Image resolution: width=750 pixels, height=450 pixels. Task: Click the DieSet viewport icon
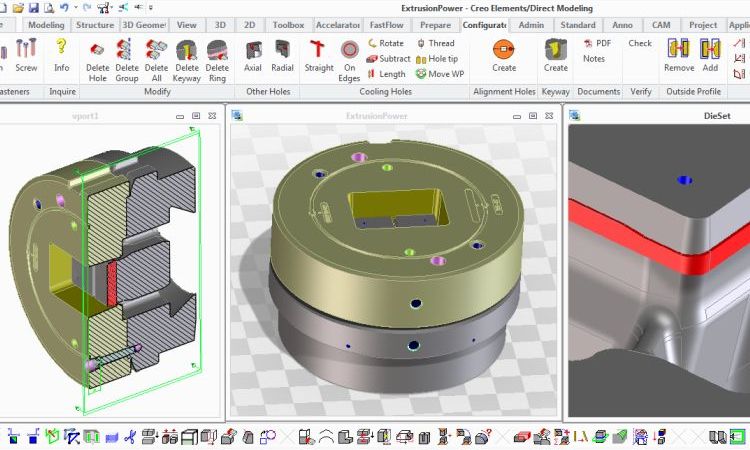click(x=574, y=115)
